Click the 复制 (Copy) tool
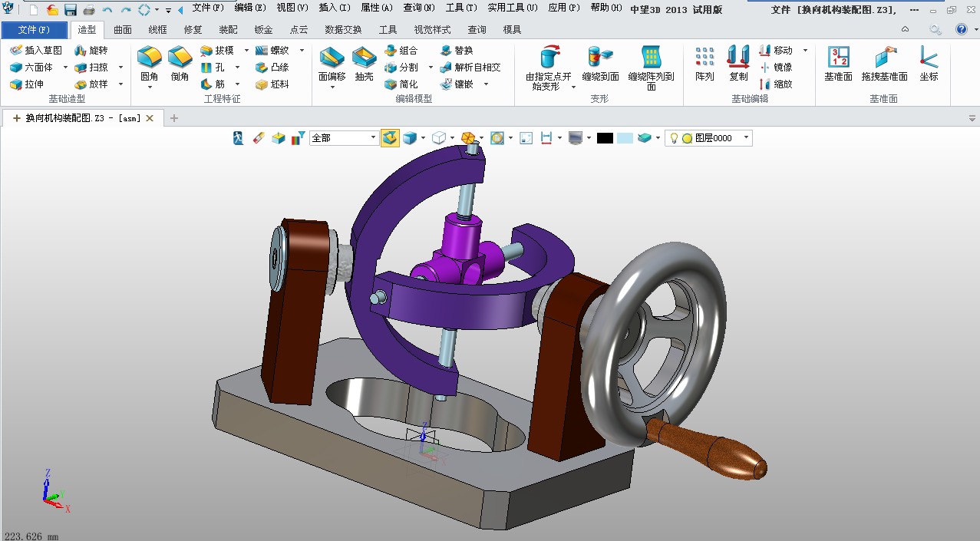The height and width of the screenshot is (541, 980). (x=738, y=64)
